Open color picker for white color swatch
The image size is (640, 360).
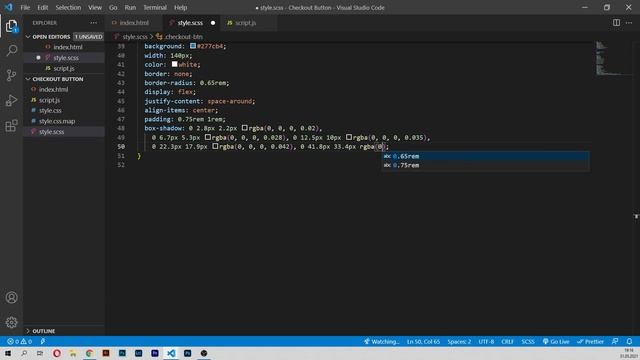coord(174,64)
